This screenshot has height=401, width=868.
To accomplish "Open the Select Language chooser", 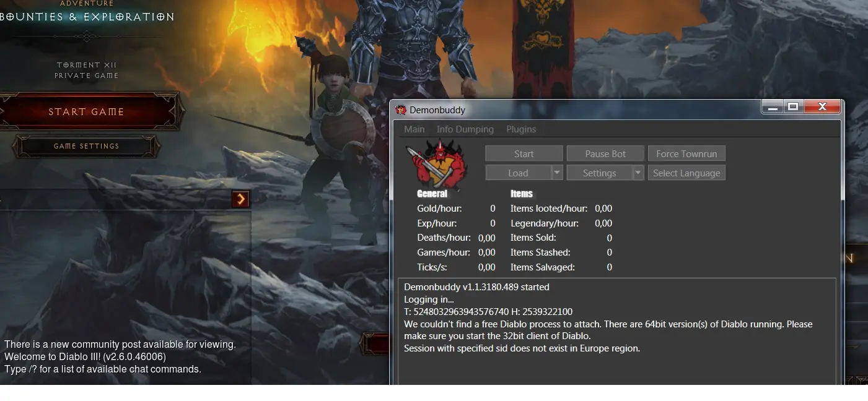I will pos(686,173).
